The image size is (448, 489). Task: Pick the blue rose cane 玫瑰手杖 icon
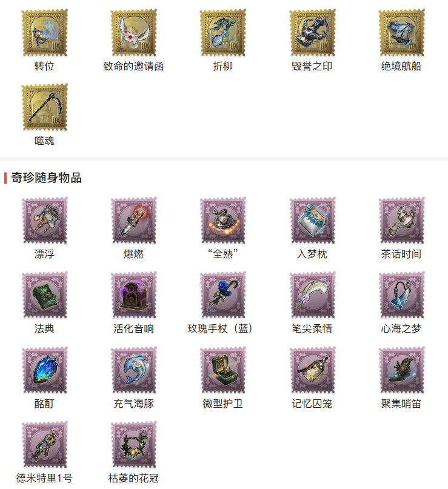(x=222, y=295)
